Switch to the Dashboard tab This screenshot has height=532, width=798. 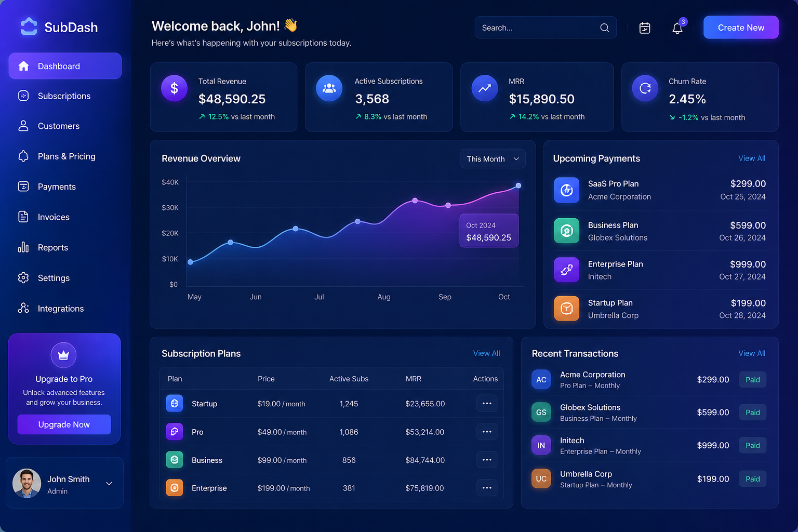coord(58,66)
